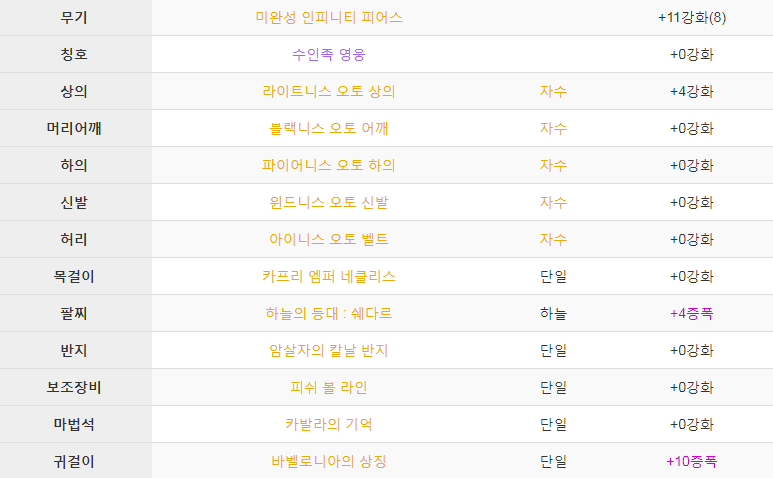The image size is (773, 478).
Task: Click the +11강화(8) weapon enhancement value
Action: pos(692,17)
